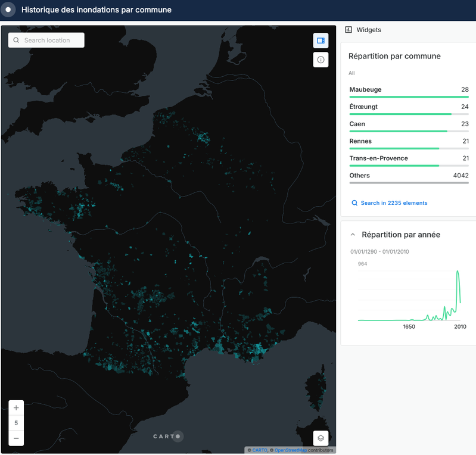Open Search in 2235 elements
Image resolution: width=476 pixels, height=455 pixels.
click(394, 203)
